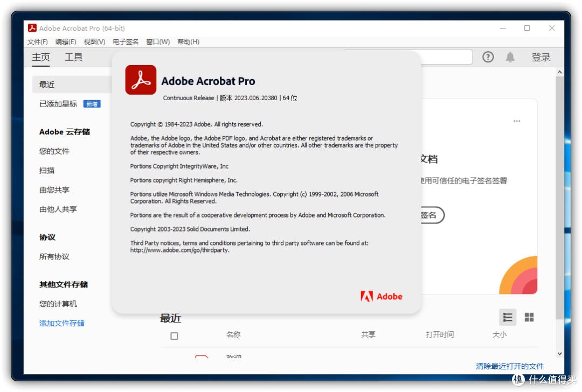The width and height of the screenshot is (582, 392).
Task: Maximize the Acrobat window
Action: coord(527,28)
